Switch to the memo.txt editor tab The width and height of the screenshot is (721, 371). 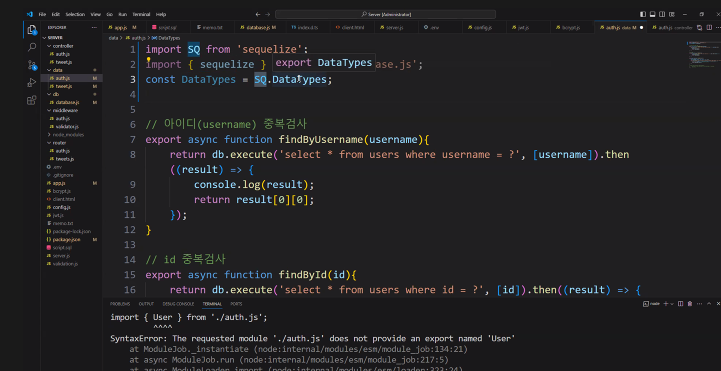(212, 28)
